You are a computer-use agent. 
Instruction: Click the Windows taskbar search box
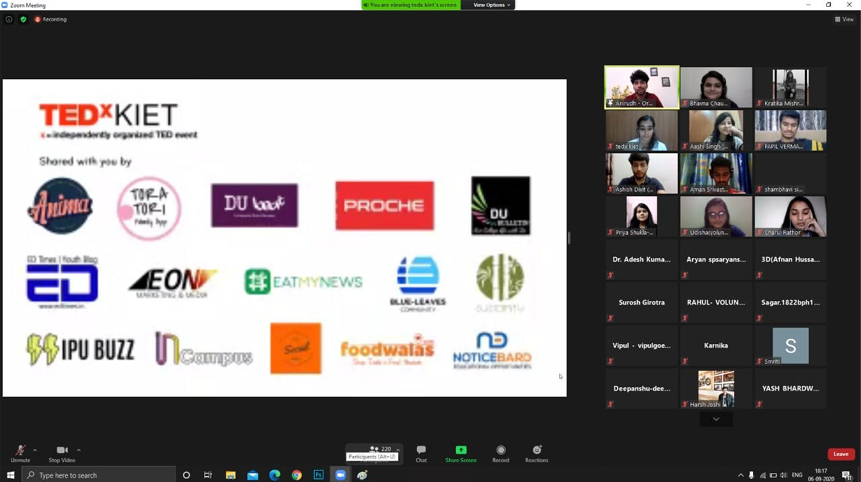click(x=98, y=475)
